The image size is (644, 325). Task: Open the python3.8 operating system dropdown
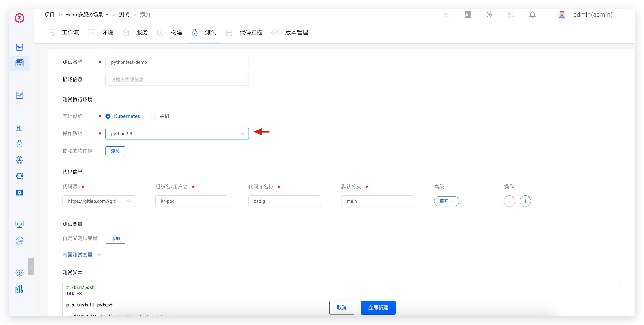[177, 134]
